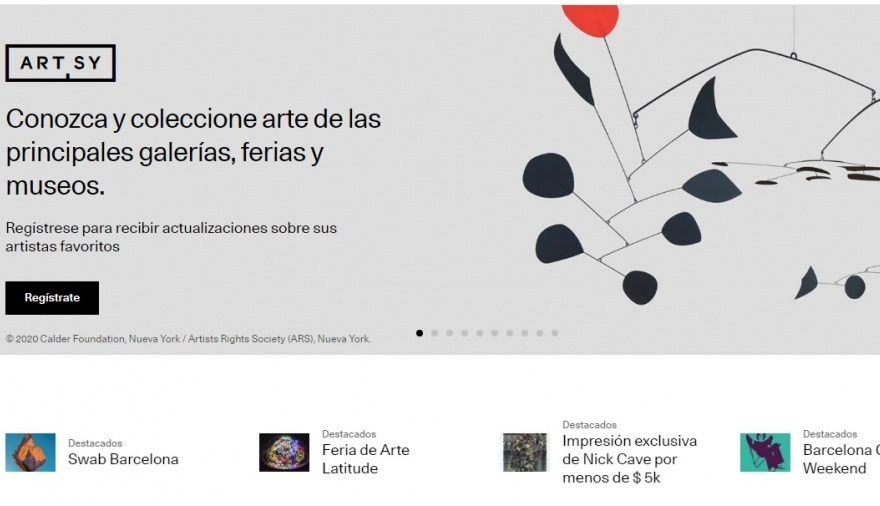Viewport: 880px width, 506px height.
Task: Open the Feria de Arte Latitude link
Action: click(366, 459)
